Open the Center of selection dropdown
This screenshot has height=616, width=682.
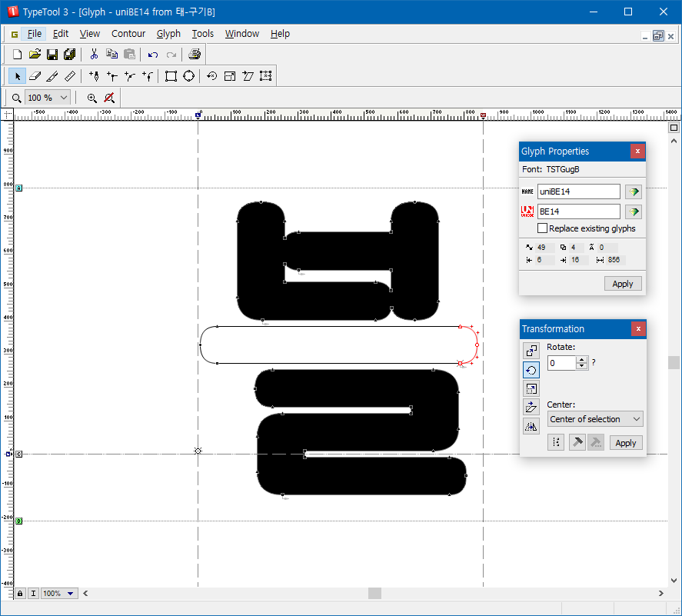pyautogui.click(x=595, y=419)
